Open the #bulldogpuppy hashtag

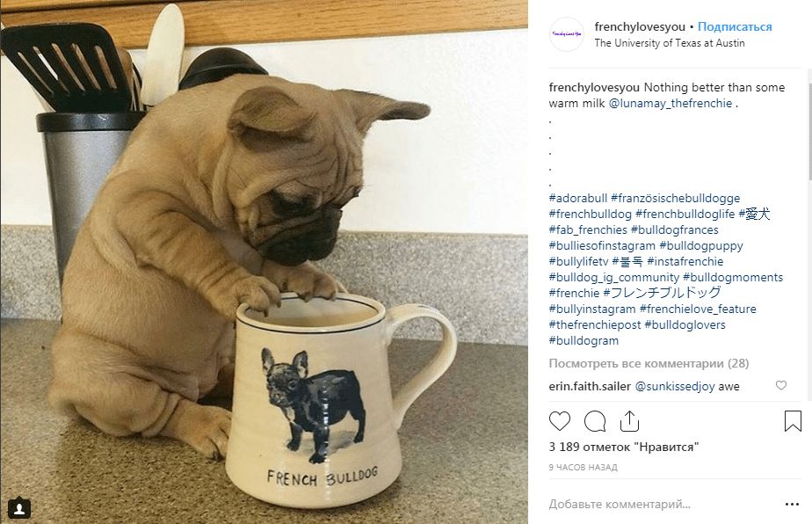(701, 246)
